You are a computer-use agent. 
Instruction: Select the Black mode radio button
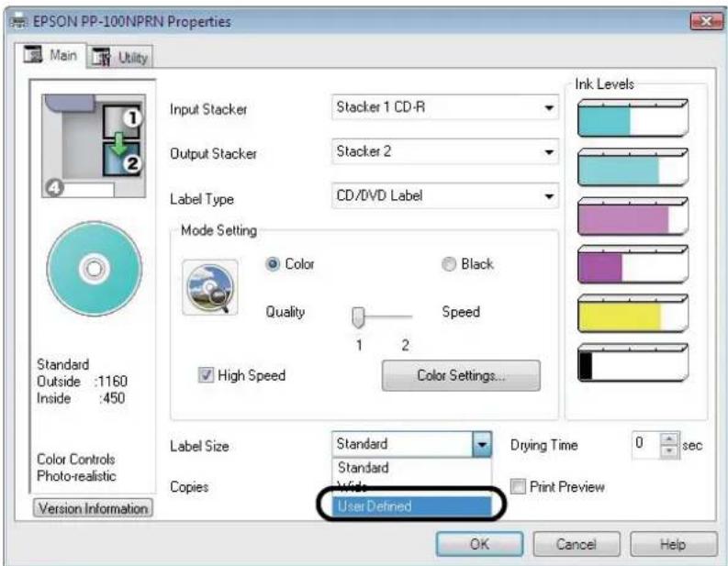449,264
